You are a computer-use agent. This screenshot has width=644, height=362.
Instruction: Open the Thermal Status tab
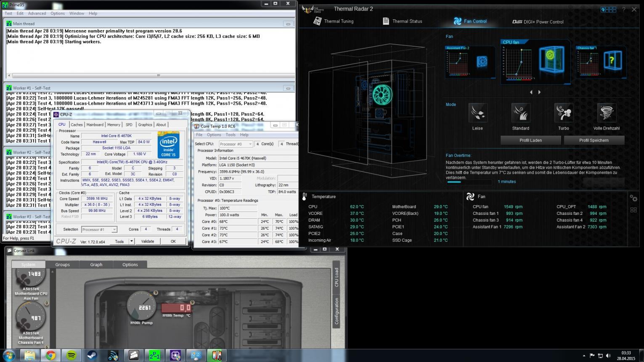[402, 21]
